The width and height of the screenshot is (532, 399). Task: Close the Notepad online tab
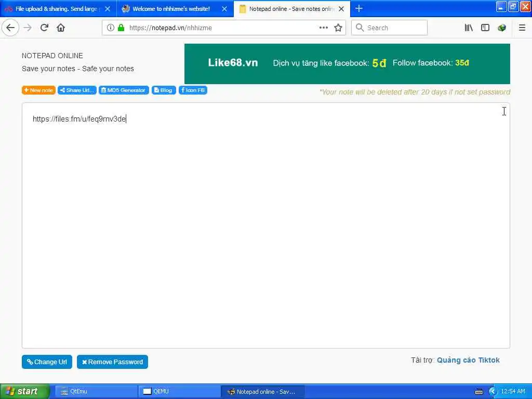click(341, 9)
